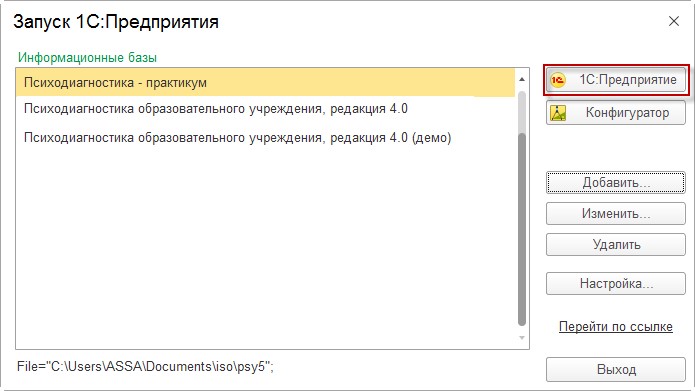Launch the 1С:Предприятие mode button

(616, 80)
